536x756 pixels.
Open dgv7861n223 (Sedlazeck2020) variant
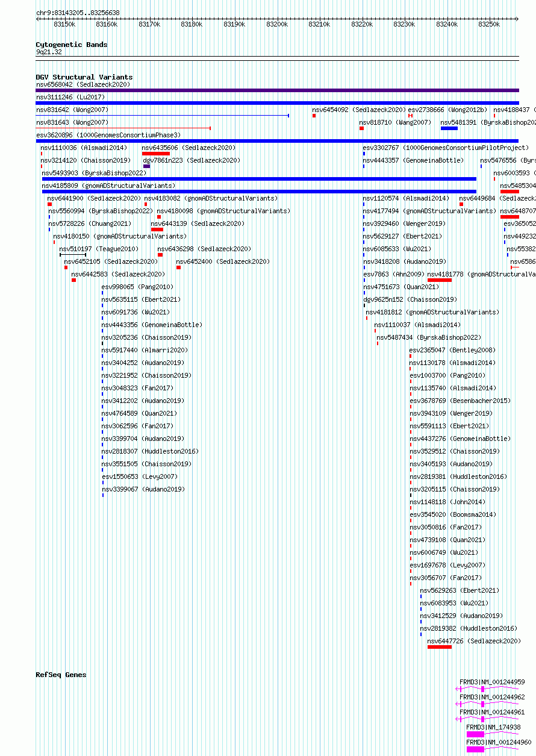[x=192, y=160]
